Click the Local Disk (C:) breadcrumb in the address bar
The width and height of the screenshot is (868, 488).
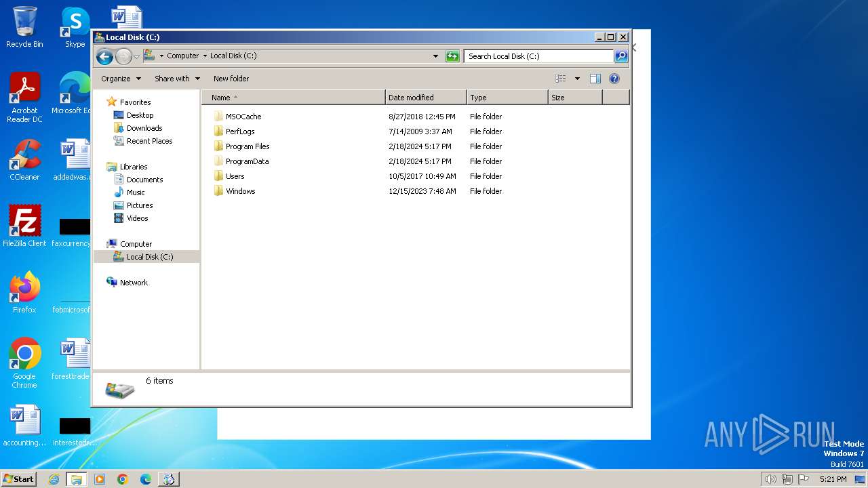[233, 56]
